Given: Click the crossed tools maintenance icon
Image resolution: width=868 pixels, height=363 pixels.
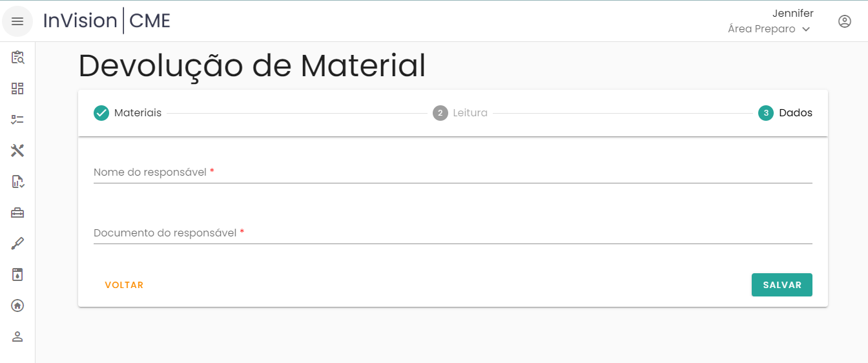Looking at the screenshot, I should [x=17, y=150].
